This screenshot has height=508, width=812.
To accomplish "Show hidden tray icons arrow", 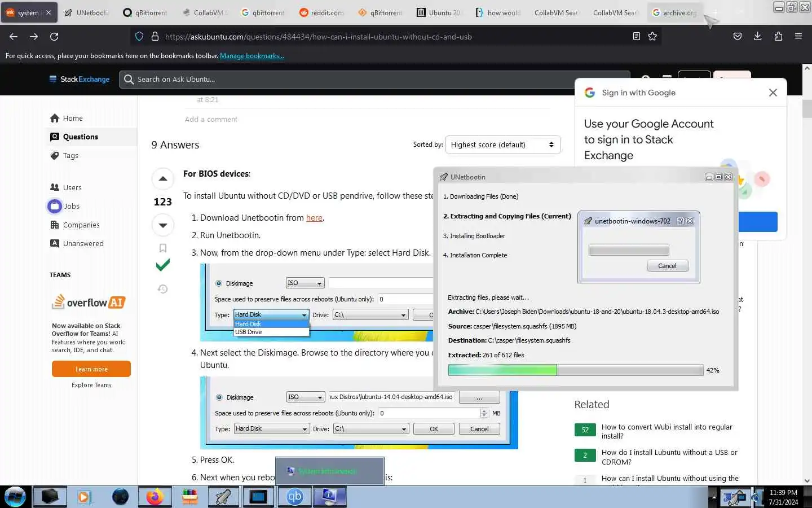I will click(x=713, y=498).
